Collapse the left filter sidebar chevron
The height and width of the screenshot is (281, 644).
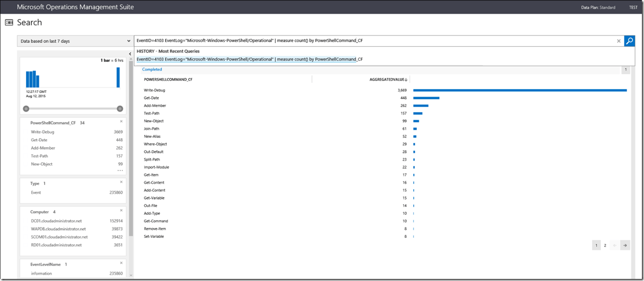point(130,54)
